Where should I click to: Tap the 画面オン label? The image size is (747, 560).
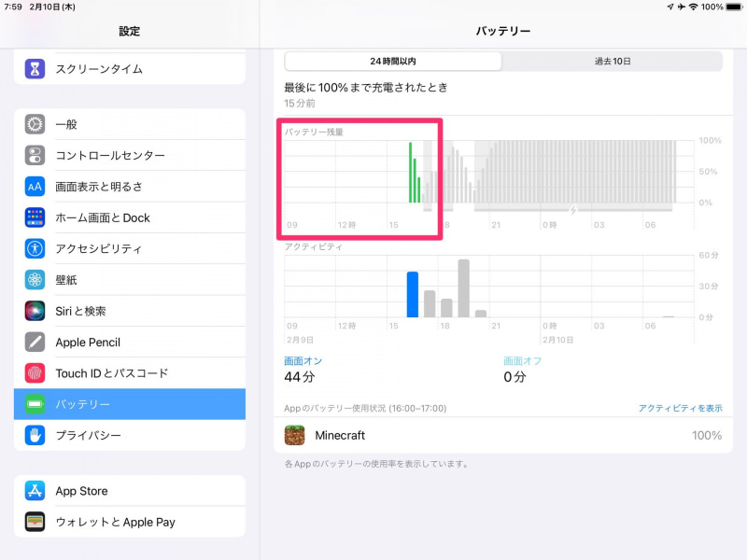(303, 361)
